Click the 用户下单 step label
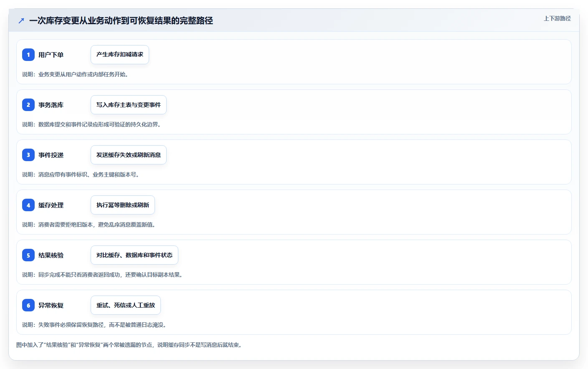 point(51,55)
